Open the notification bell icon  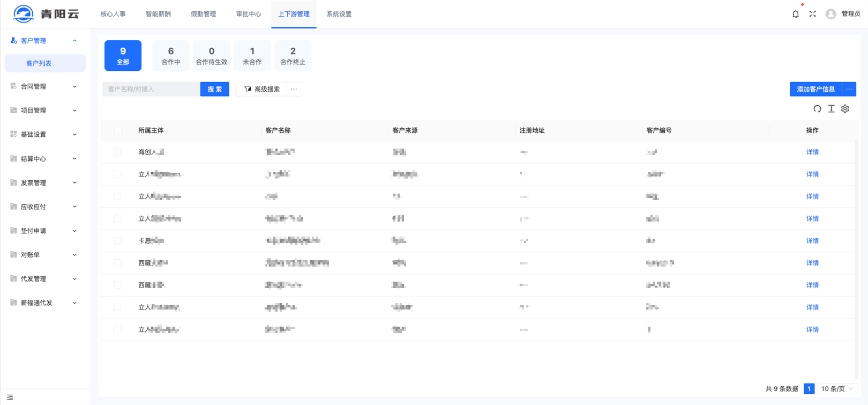tap(795, 14)
